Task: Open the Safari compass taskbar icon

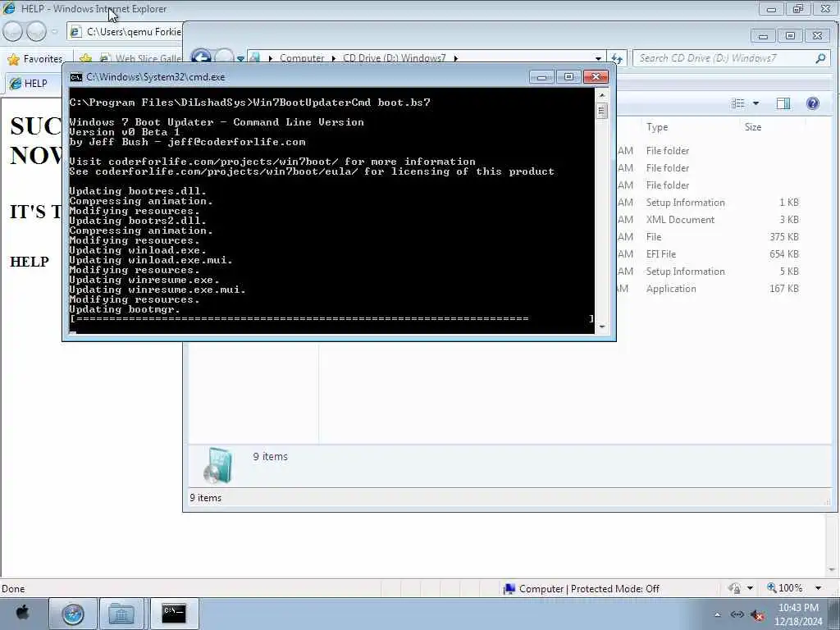Action: tap(73, 614)
